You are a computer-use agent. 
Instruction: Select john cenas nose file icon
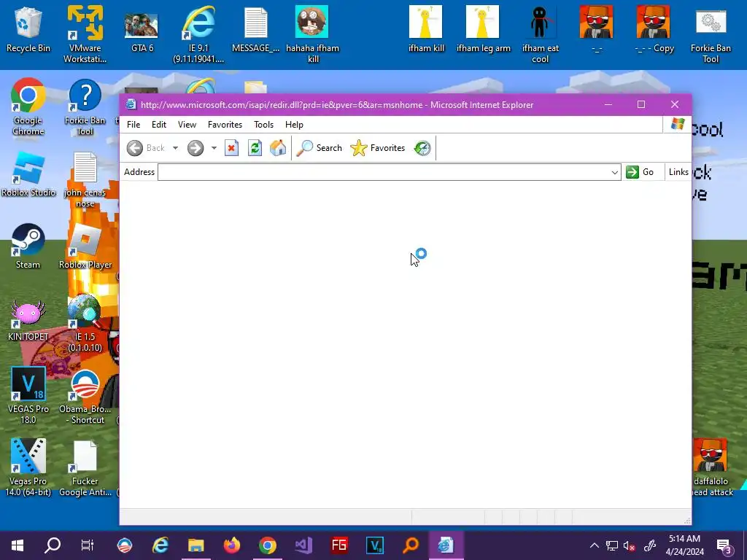click(85, 179)
